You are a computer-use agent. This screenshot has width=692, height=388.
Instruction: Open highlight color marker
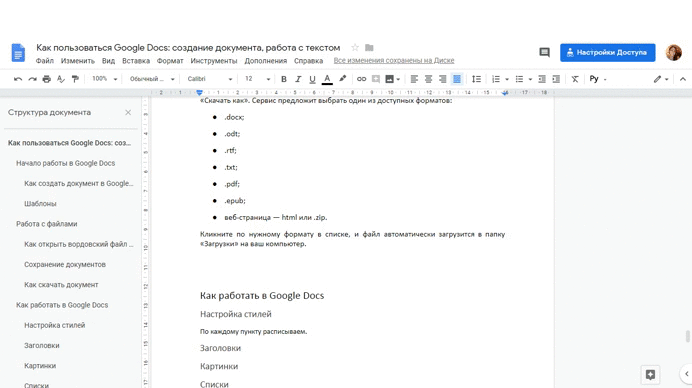pyautogui.click(x=342, y=79)
